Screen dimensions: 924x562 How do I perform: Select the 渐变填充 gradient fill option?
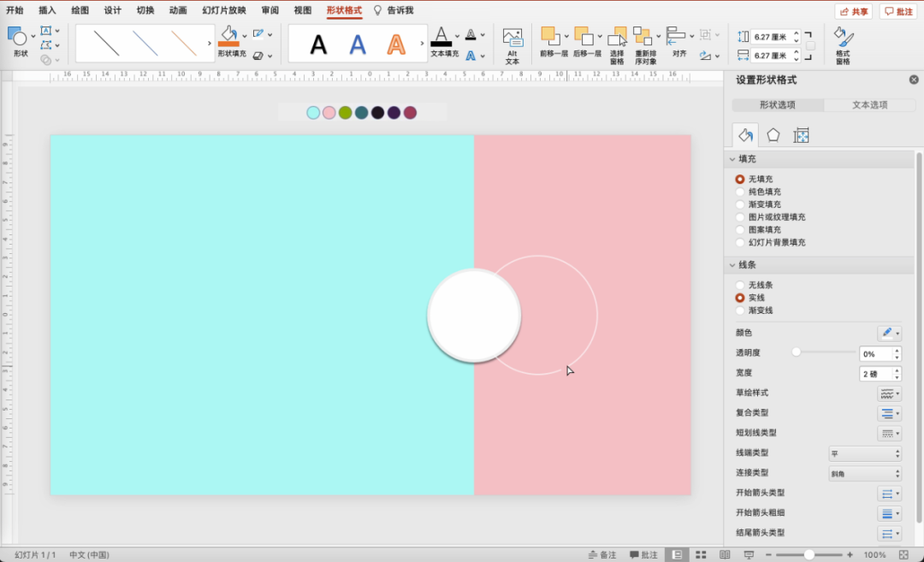(x=740, y=204)
